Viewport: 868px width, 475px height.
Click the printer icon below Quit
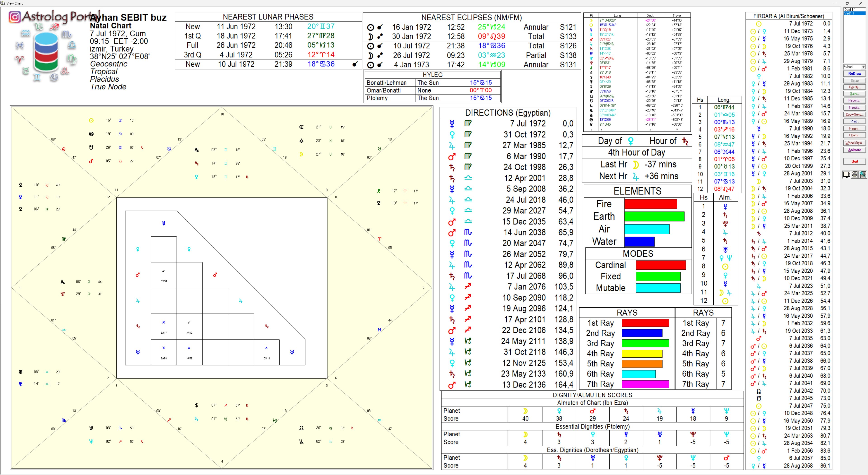pos(854,174)
